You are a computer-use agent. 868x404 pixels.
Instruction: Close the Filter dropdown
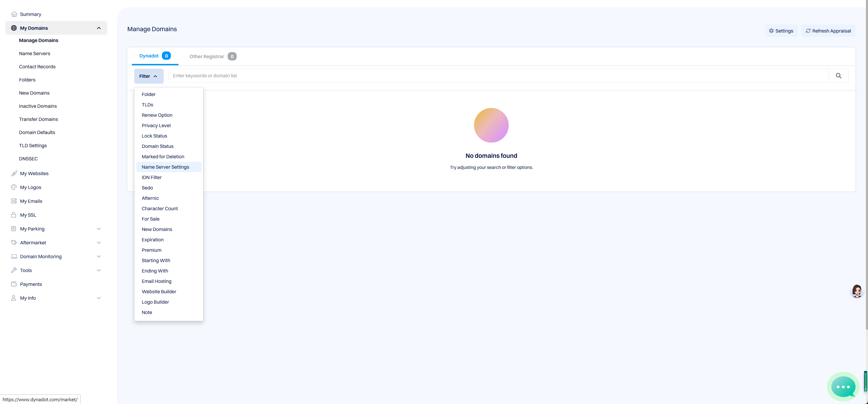pyautogui.click(x=149, y=76)
